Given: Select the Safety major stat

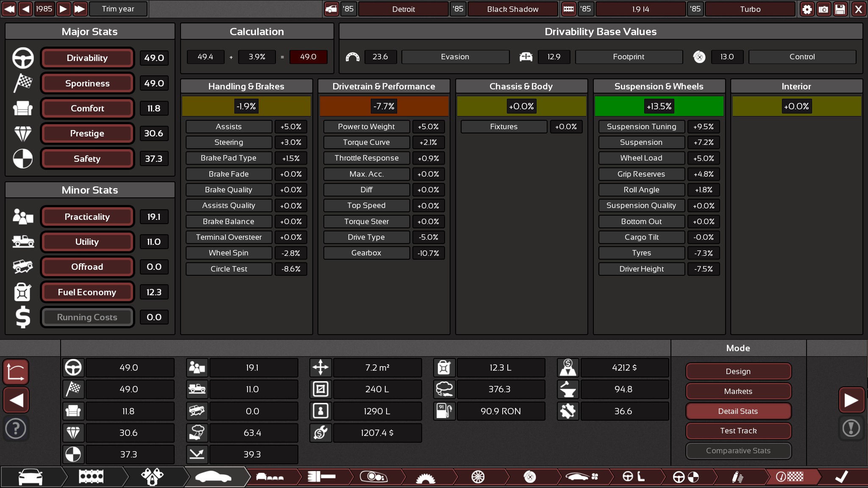Looking at the screenshot, I should (x=87, y=159).
